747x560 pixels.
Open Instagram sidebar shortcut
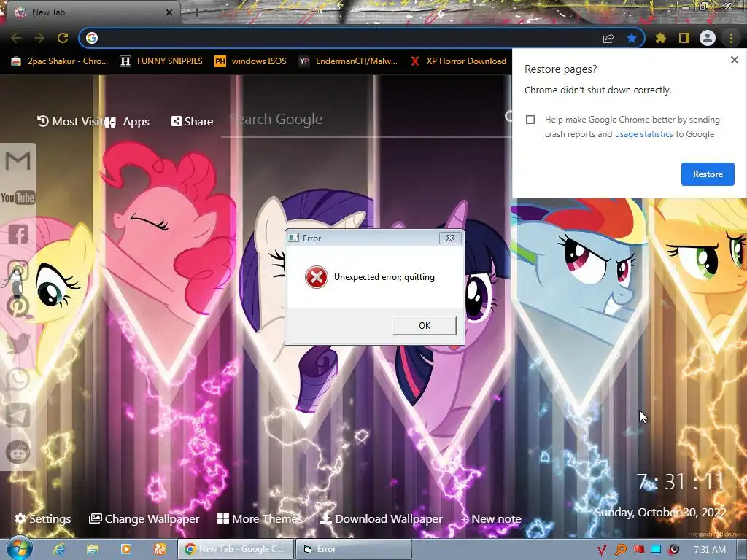[18, 271]
